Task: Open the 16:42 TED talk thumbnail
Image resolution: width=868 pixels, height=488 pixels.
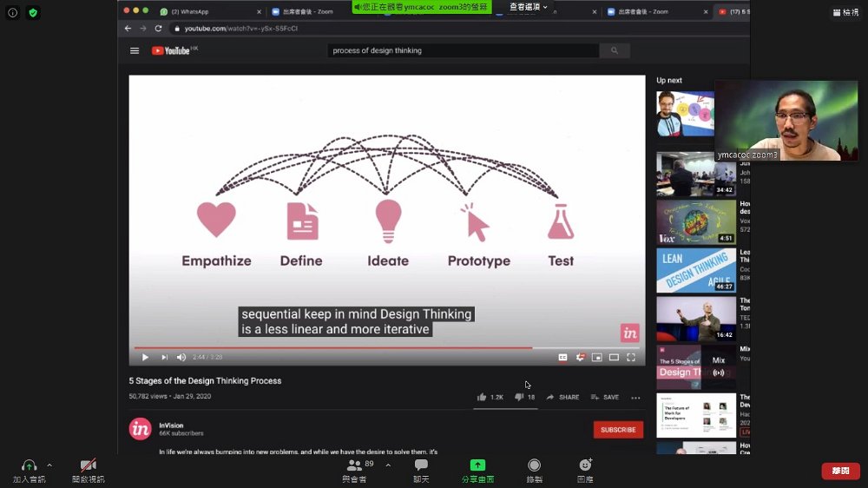Action: click(696, 319)
